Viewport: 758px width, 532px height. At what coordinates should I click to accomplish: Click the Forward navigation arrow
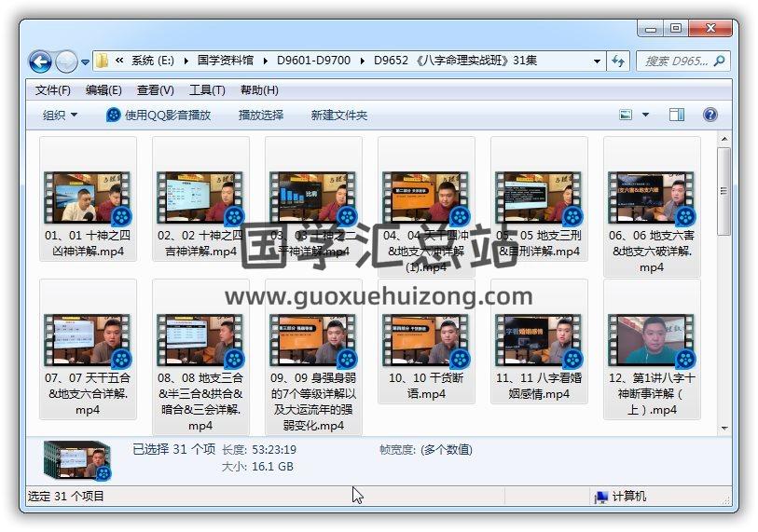66,62
